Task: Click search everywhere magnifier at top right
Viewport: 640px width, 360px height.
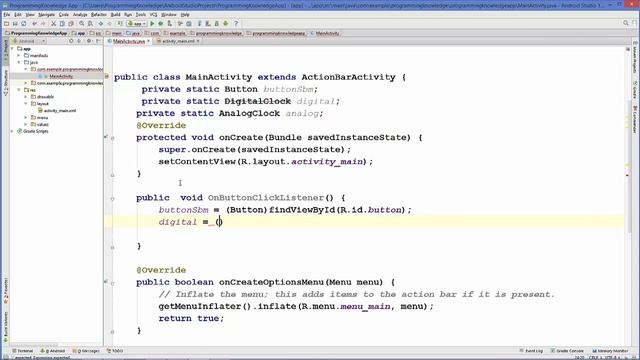Action: point(626,23)
